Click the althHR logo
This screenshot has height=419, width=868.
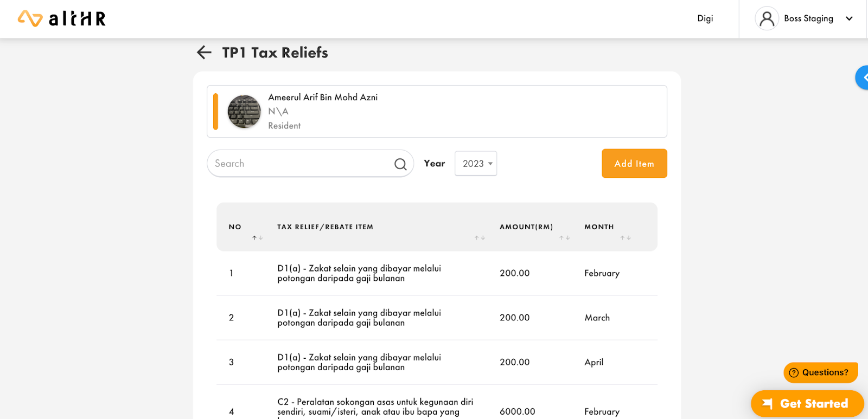pos(61,18)
